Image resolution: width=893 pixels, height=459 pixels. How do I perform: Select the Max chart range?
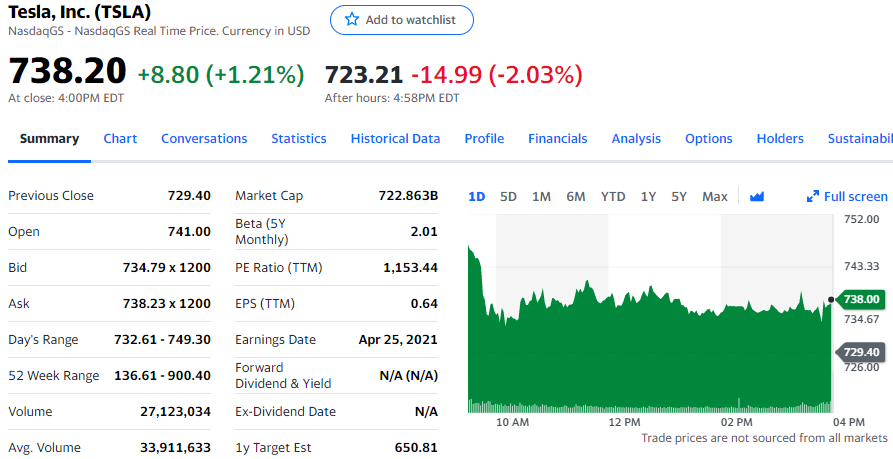(715, 196)
